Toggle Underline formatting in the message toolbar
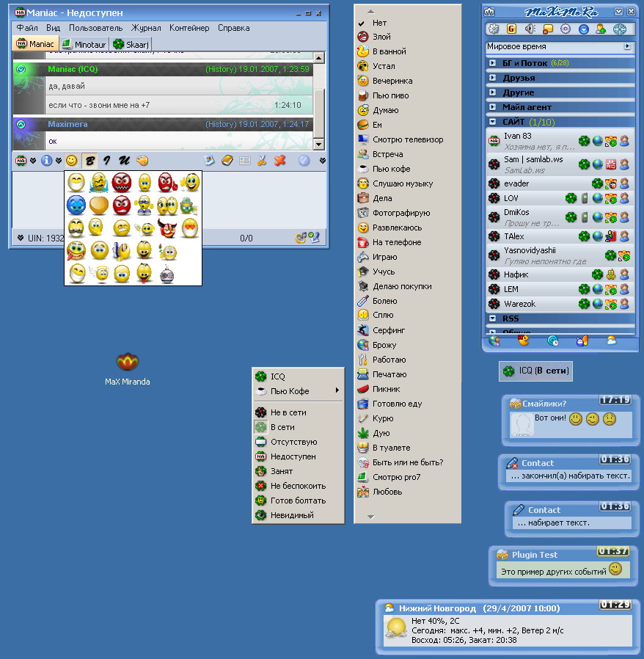644x659 pixels. point(125,160)
